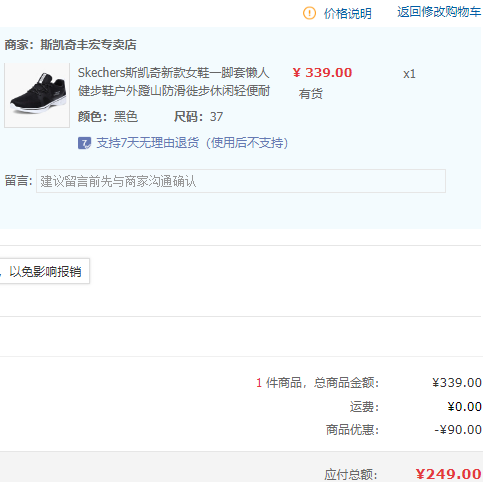Open 支持7天无理由退货 return policy link

coord(192,143)
